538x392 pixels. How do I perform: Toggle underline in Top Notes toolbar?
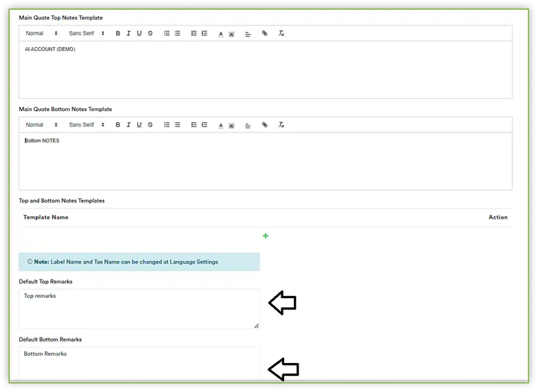point(139,33)
